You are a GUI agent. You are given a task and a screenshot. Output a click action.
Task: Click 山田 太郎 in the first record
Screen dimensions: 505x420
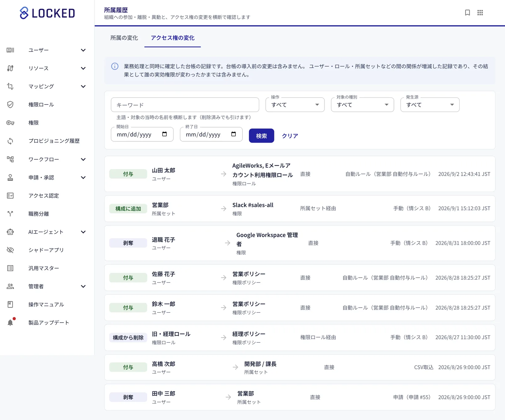163,170
